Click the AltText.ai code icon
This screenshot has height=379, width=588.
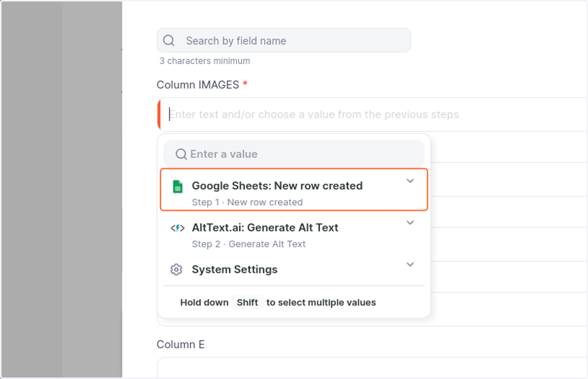pos(177,228)
